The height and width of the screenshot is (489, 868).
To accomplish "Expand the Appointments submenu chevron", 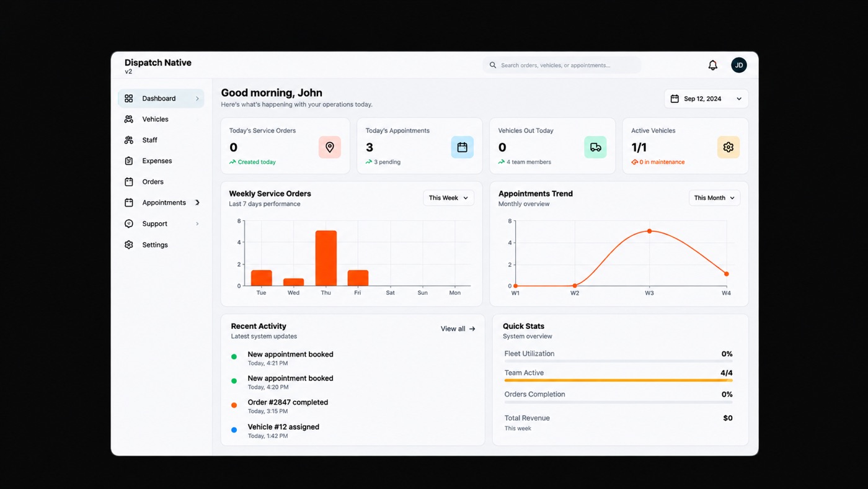I will click(197, 203).
